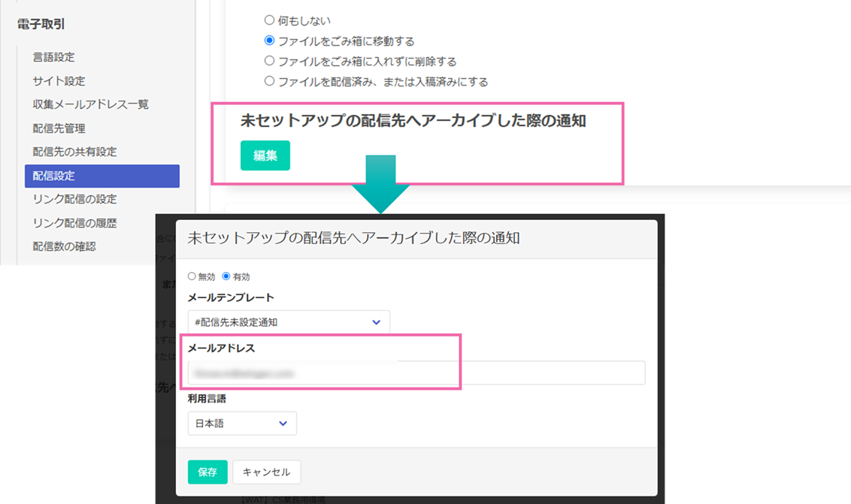Set notification to 無効 radio button

coord(192,276)
